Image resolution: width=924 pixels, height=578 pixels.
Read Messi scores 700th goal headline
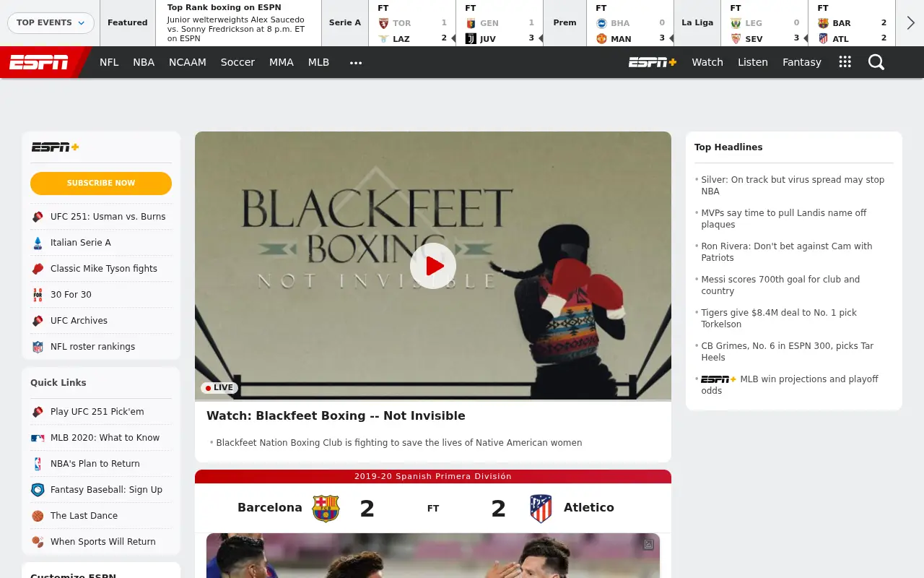780,285
